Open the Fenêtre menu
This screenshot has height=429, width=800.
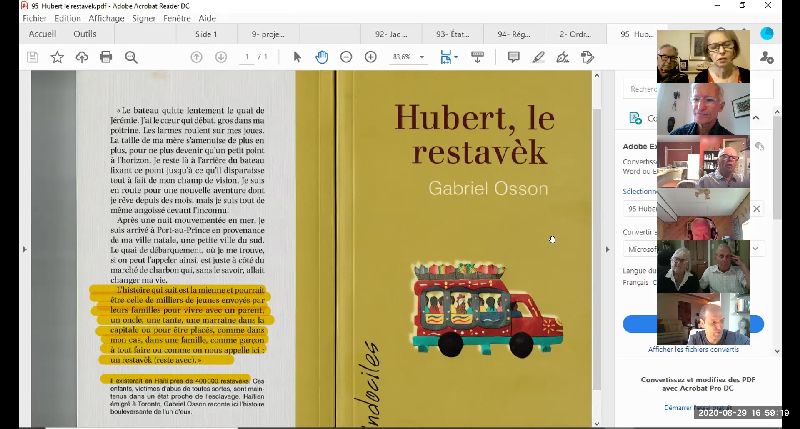(177, 18)
